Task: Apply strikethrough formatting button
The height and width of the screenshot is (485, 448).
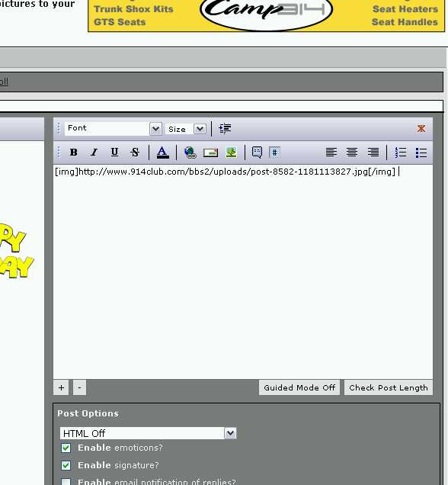Action: 135,153
